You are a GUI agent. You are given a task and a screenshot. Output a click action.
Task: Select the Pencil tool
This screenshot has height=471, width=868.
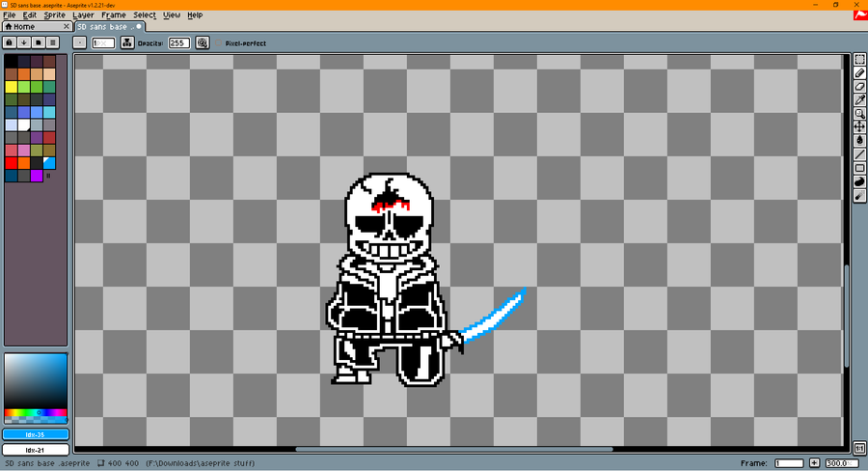(859, 72)
